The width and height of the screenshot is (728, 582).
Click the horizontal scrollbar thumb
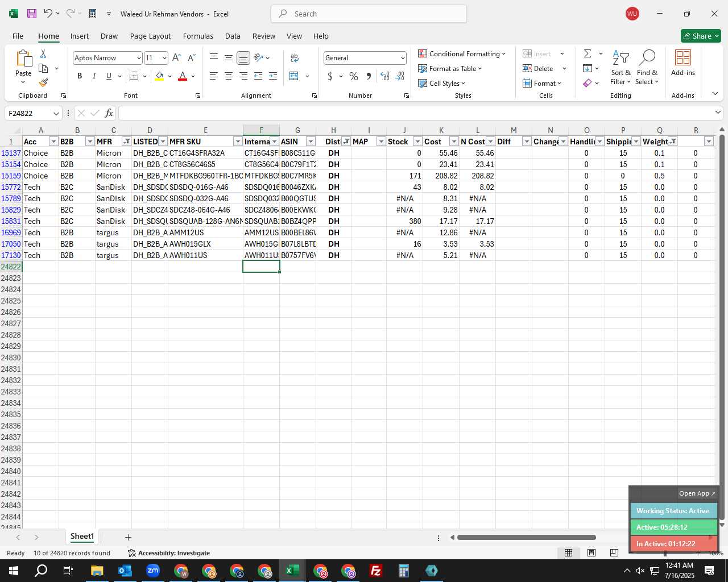(x=526, y=537)
